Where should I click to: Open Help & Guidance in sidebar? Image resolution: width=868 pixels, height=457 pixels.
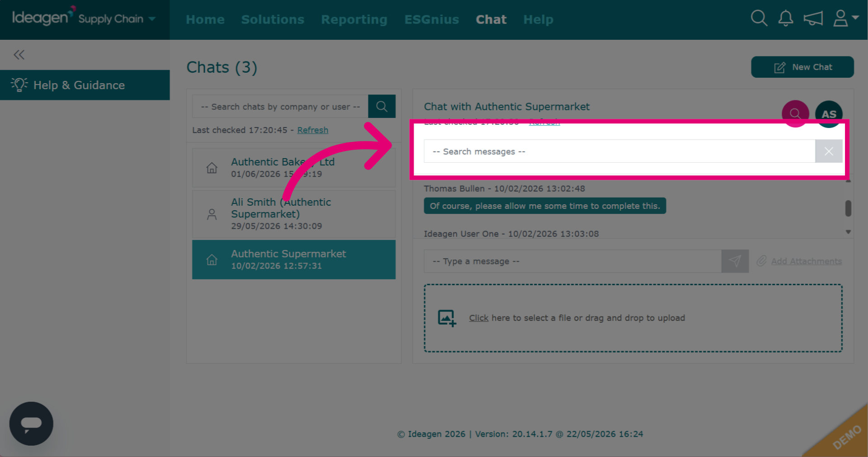tap(85, 85)
